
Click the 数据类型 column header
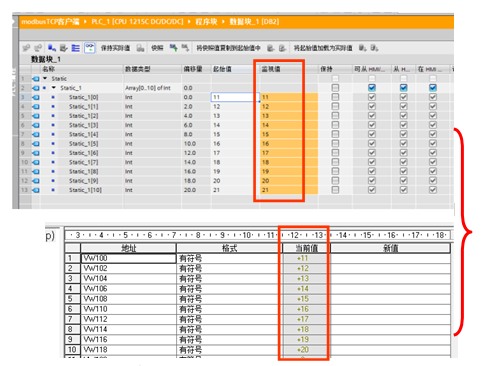pos(152,69)
